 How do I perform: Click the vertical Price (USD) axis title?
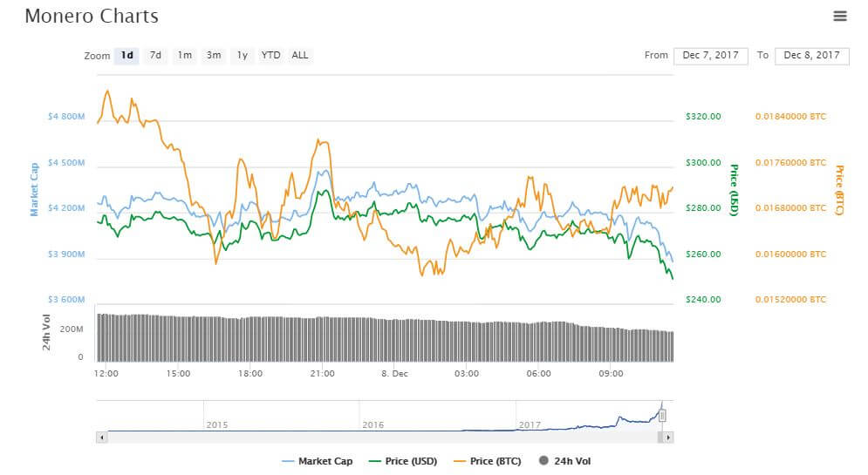(734, 190)
